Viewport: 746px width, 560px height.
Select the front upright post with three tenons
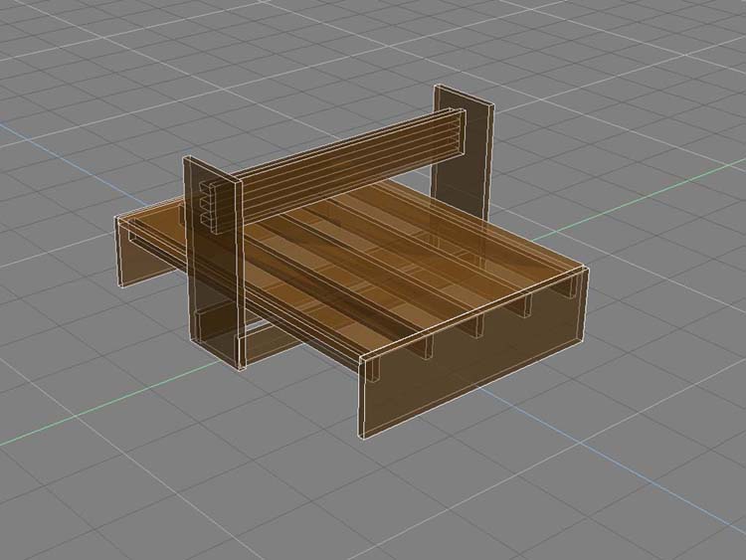point(214,264)
